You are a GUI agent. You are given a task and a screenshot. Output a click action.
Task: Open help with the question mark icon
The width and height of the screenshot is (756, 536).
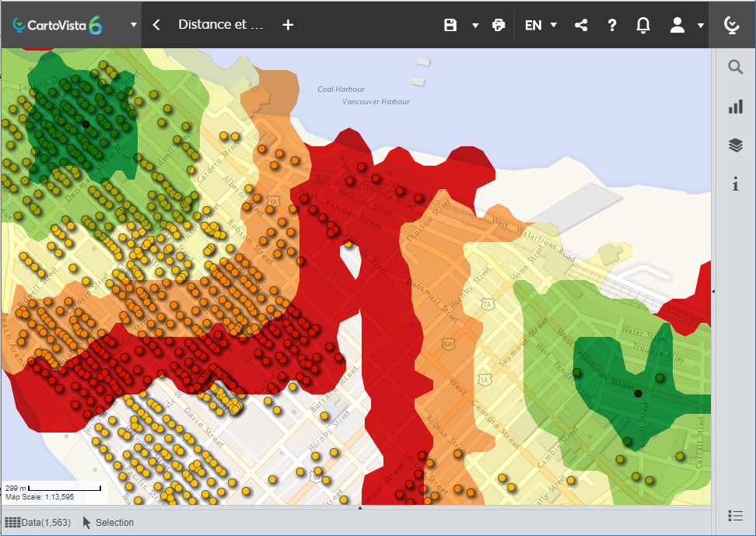pyautogui.click(x=612, y=25)
